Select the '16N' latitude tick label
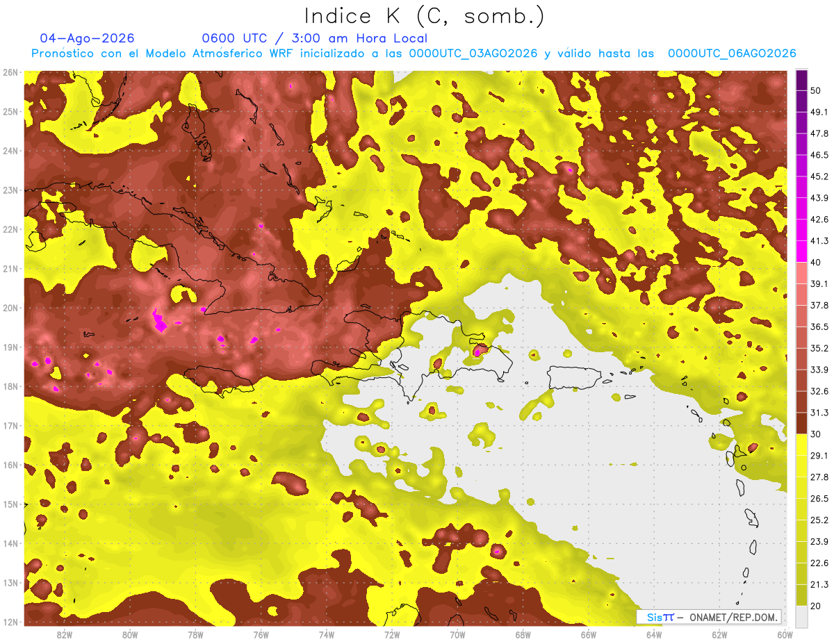834x644 pixels. pos(10,465)
